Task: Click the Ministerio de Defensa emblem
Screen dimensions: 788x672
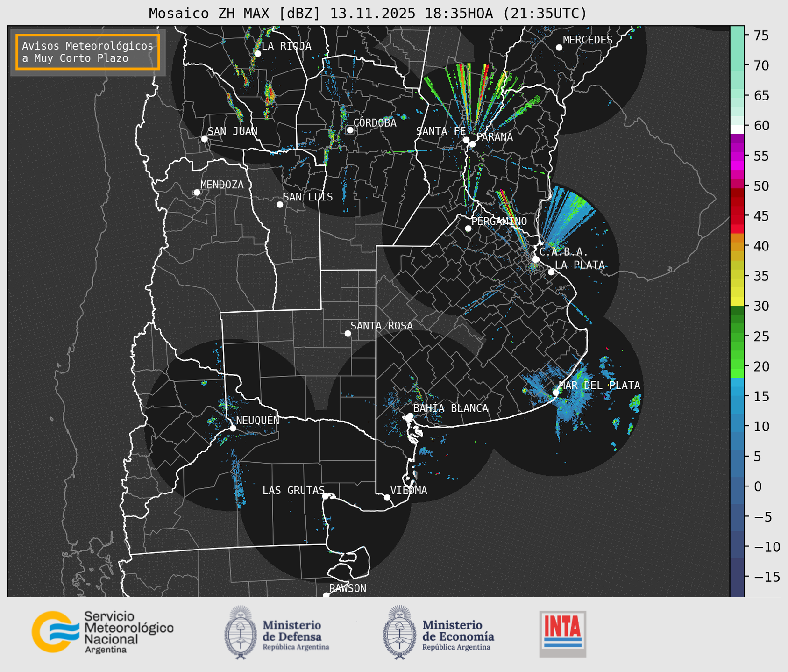Action: tap(241, 632)
